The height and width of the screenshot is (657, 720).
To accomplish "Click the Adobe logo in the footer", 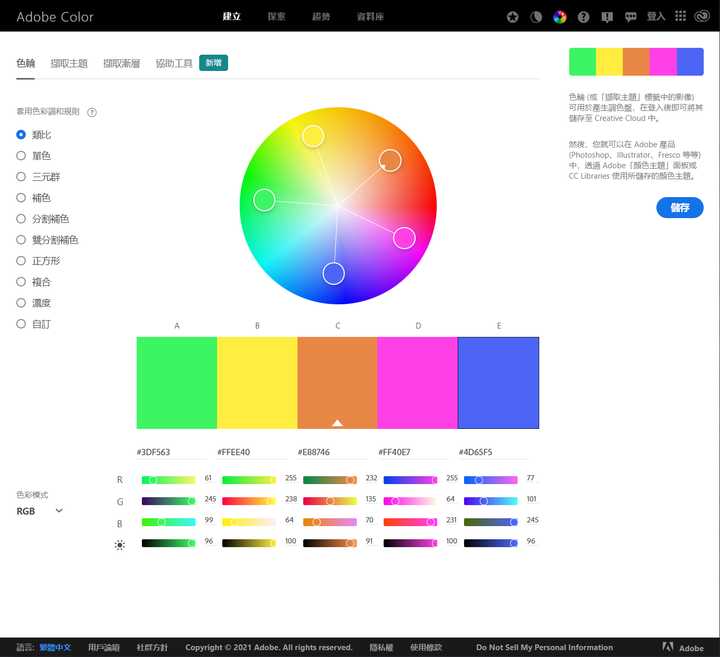I will pyautogui.click(x=683, y=647).
